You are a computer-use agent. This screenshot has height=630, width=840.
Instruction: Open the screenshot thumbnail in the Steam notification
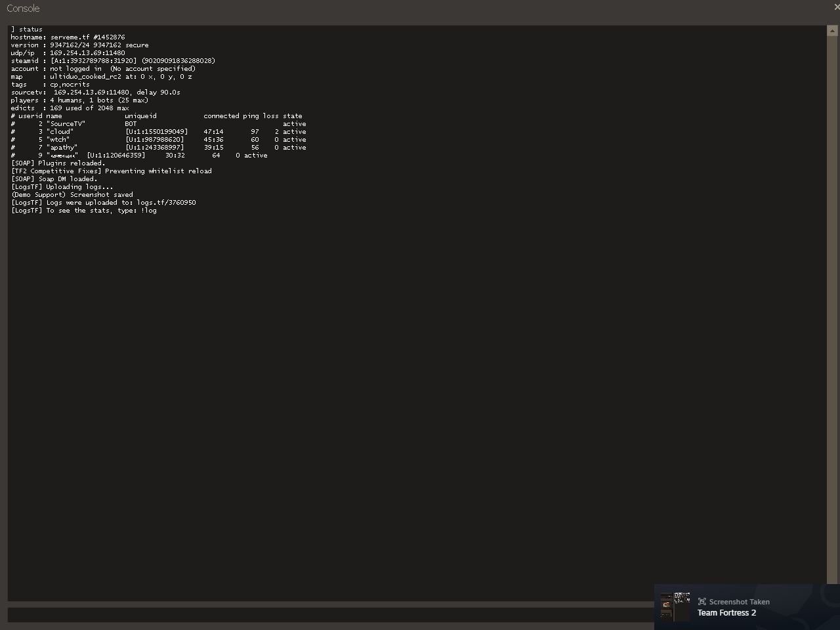(675, 606)
